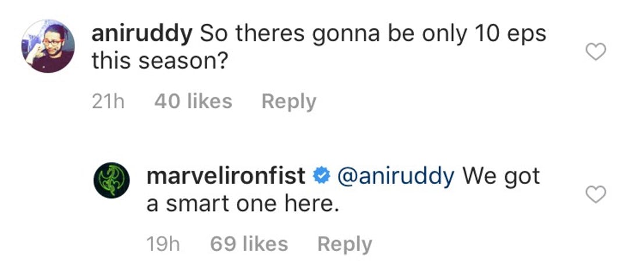Reply to marvelironfist's comment
This screenshot has width=644, height=275.
click(x=344, y=244)
